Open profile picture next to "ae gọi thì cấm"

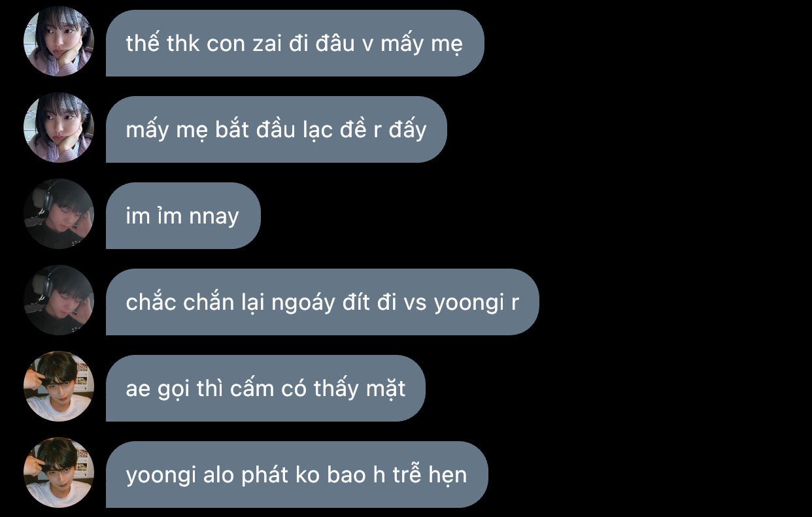(x=59, y=386)
